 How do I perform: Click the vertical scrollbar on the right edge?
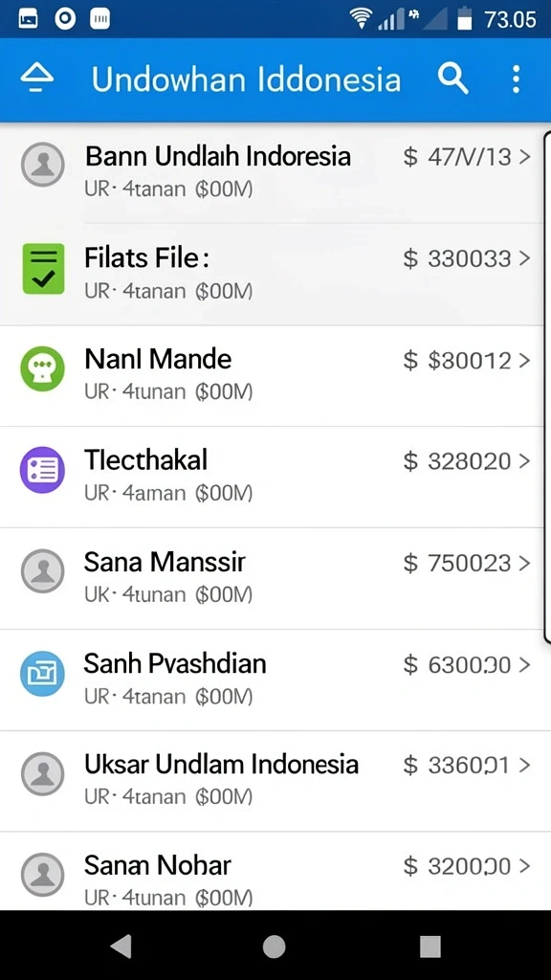547,387
